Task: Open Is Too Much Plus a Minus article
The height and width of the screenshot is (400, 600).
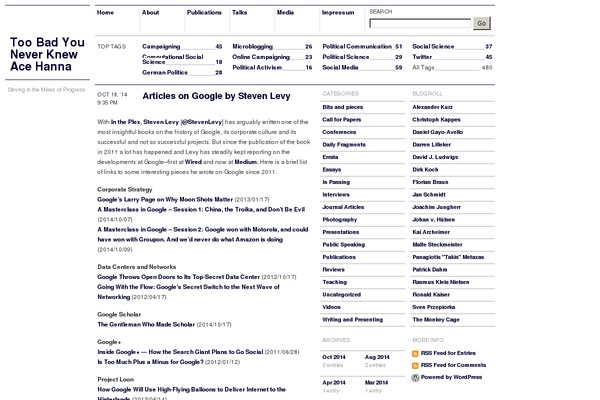Action: [x=150, y=362]
